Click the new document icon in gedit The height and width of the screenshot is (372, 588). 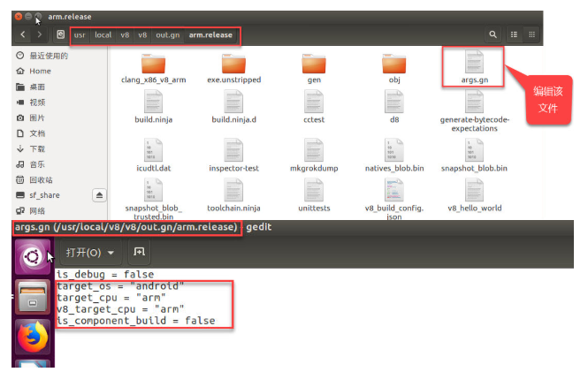[139, 252]
